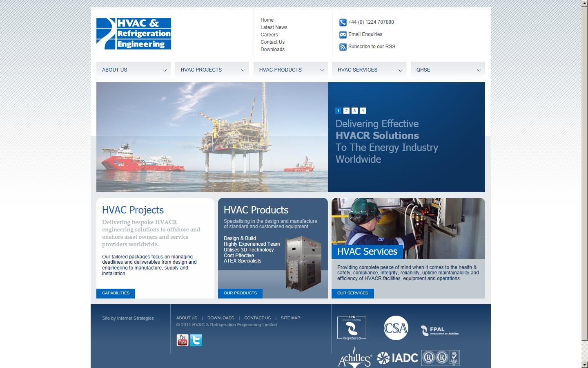Open the SITE MAP footer link

pyautogui.click(x=290, y=318)
